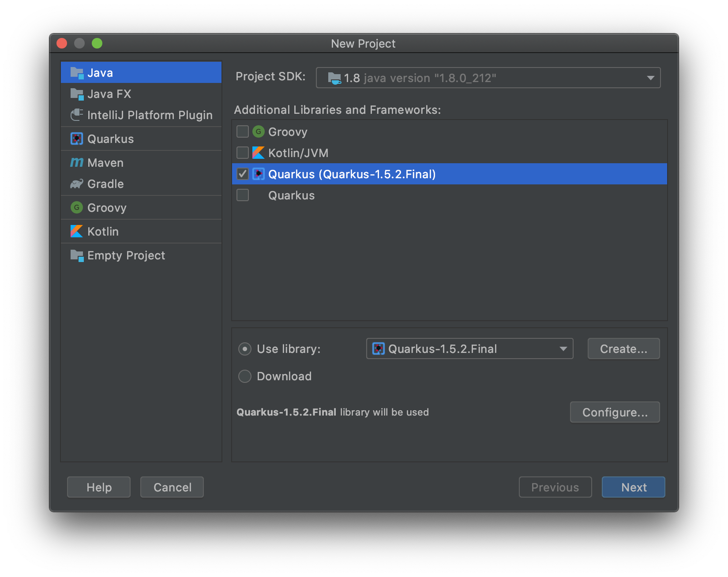This screenshot has height=577, width=728.
Task: Click the 'Project SDK:' label
Action: (270, 76)
